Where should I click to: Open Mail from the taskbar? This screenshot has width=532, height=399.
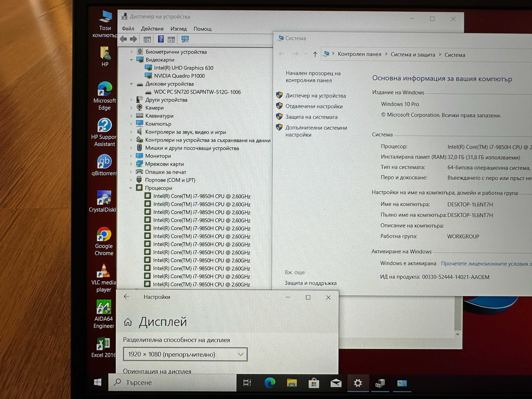[336, 383]
